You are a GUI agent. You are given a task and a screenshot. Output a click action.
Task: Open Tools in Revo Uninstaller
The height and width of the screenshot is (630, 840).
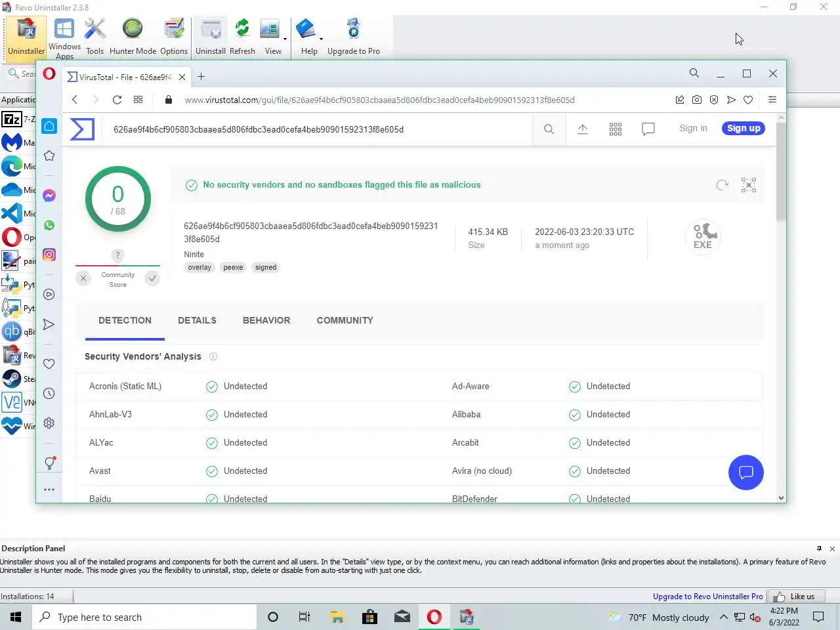click(94, 38)
